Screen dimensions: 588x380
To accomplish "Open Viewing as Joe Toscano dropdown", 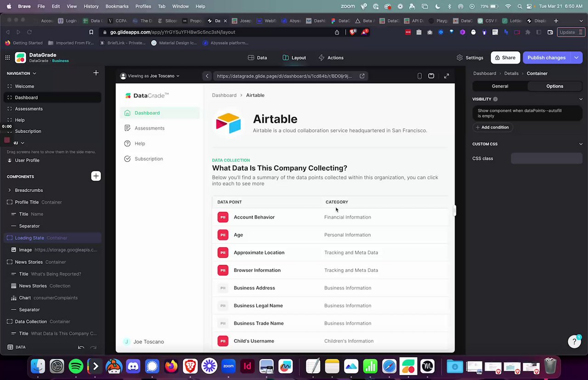I will point(150,76).
